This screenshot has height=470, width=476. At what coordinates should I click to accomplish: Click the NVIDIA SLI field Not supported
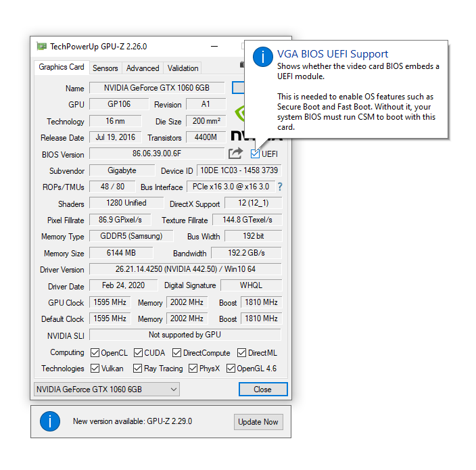click(185, 335)
